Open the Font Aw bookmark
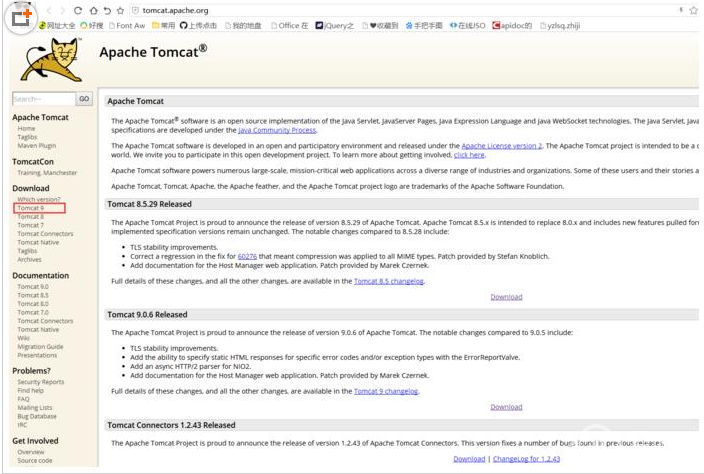 click(127, 26)
